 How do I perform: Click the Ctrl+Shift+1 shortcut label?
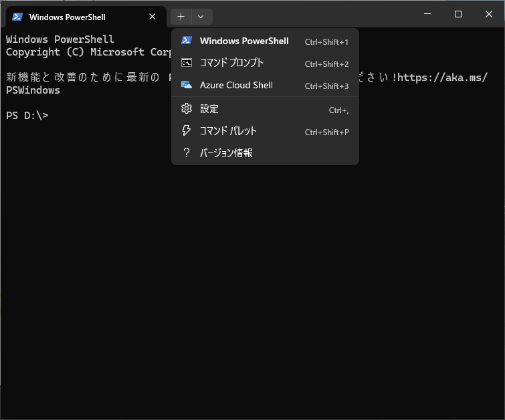326,42
